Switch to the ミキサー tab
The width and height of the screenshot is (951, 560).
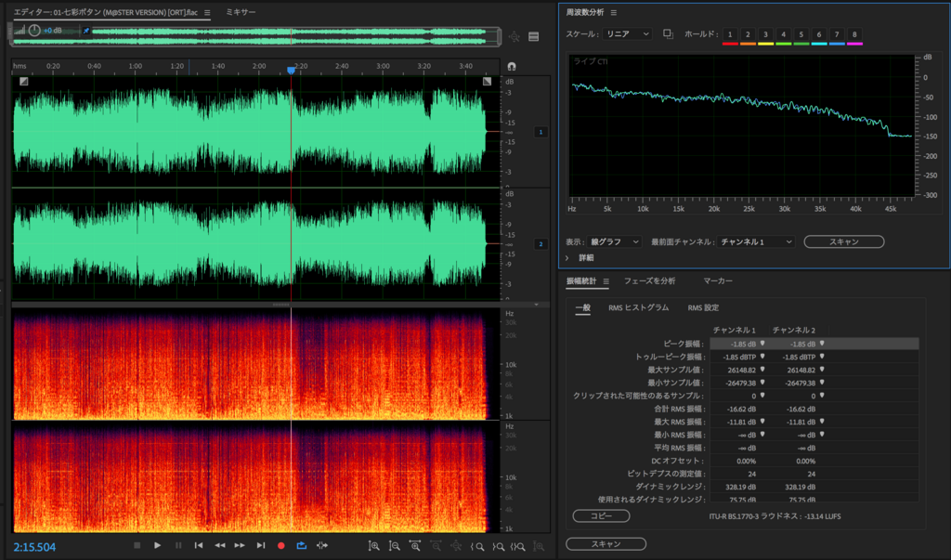tap(241, 12)
